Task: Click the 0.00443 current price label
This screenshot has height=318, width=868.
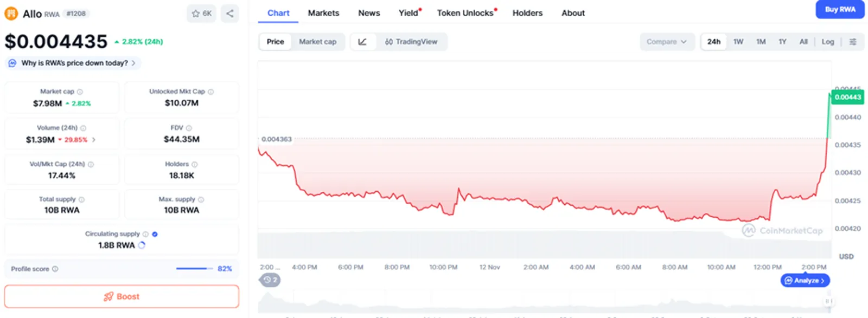Action: 847,98
